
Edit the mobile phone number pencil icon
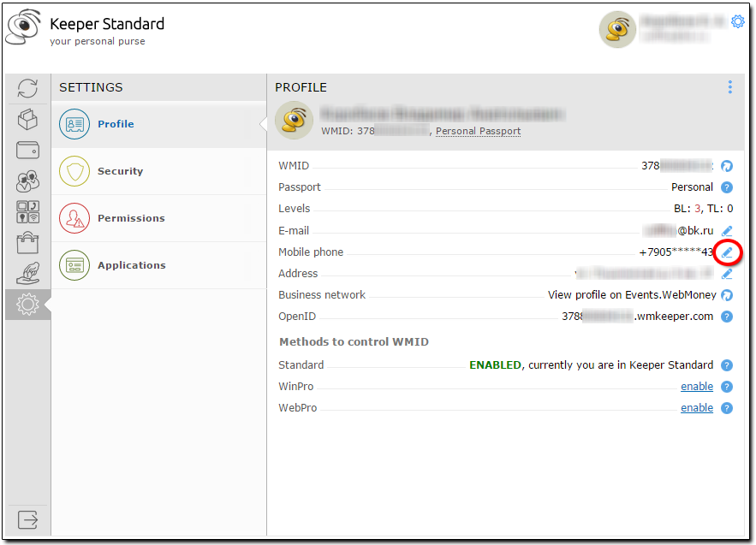click(727, 252)
